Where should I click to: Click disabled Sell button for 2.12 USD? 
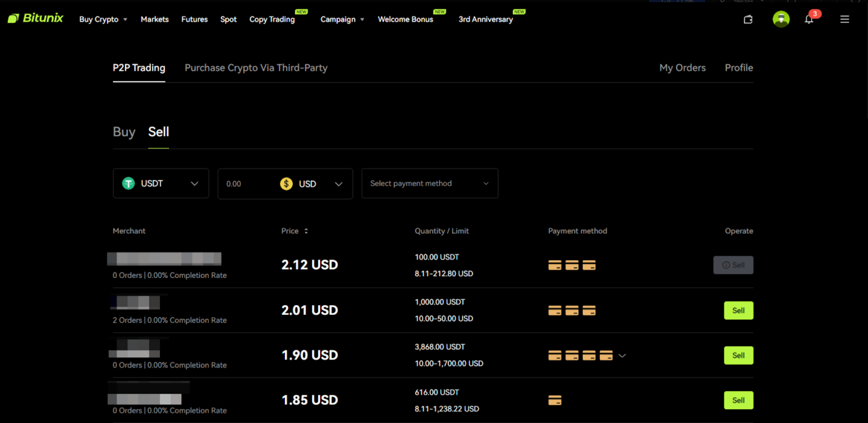(x=733, y=265)
